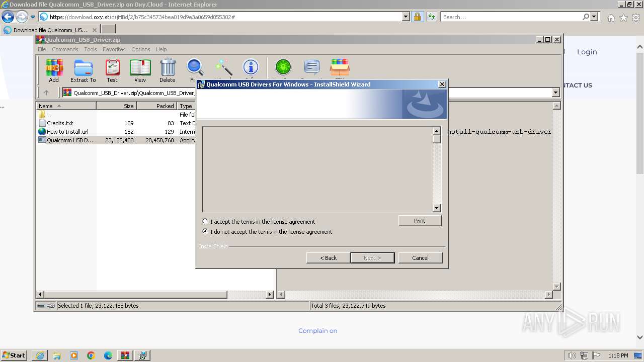The height and width of the screenshot is (362, 644).
Task: Click the View file icon
Action: point(140,70)
